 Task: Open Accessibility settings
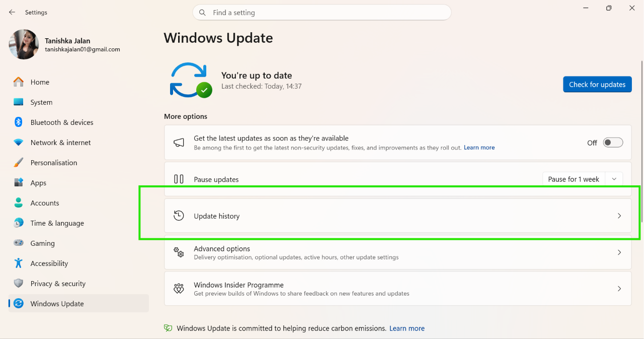tap(78, 263)
